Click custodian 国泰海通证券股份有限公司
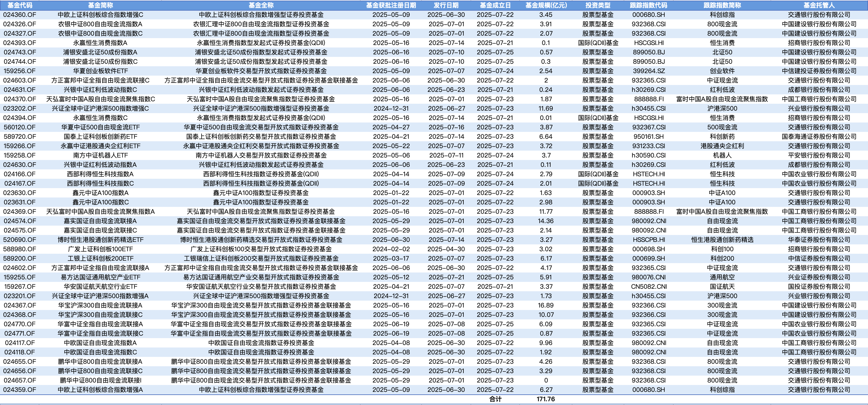The height and width of the screenshot is (405, 868). [x=819, y=137]
